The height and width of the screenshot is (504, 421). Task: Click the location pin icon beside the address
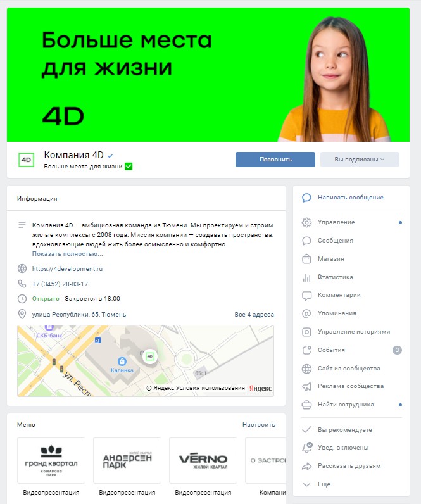coord(22,314)
